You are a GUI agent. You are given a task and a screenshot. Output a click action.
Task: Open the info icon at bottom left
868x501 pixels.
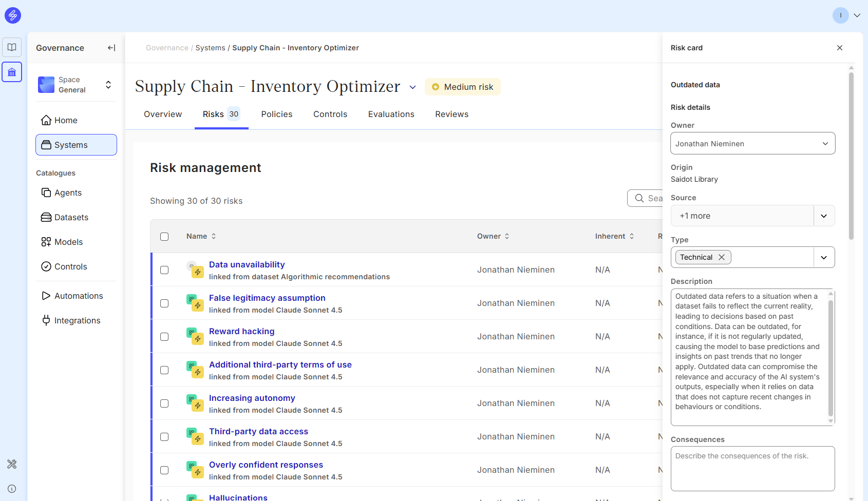point(12,489)
